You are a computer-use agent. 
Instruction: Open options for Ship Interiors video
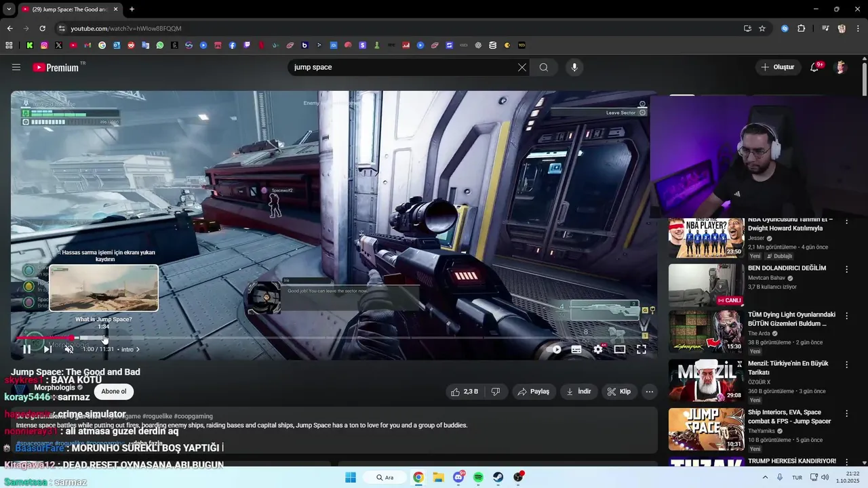(846, 414)
